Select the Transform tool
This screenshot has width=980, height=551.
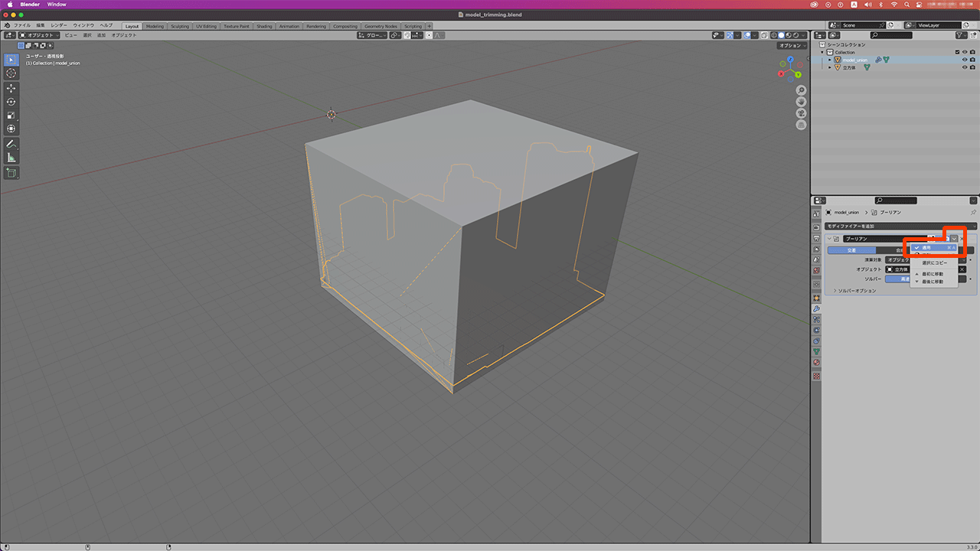tap(11, 129)
